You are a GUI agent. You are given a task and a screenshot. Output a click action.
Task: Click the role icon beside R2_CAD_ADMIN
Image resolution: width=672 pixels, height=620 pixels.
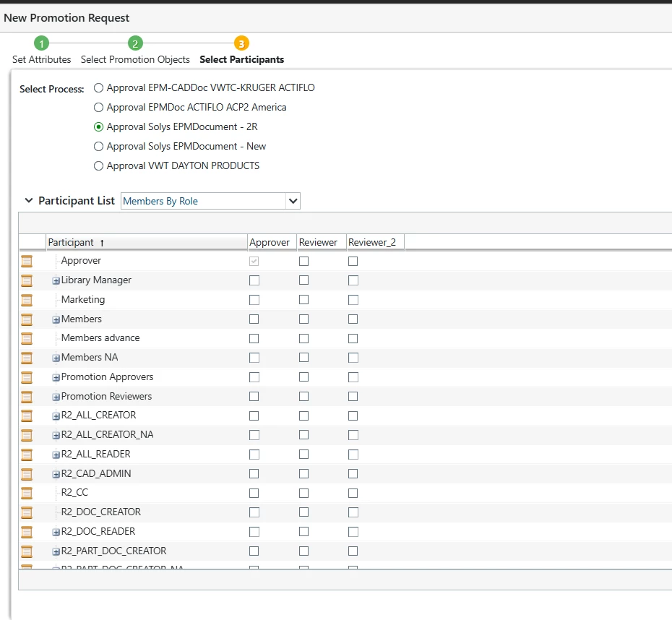pos(27,474)
